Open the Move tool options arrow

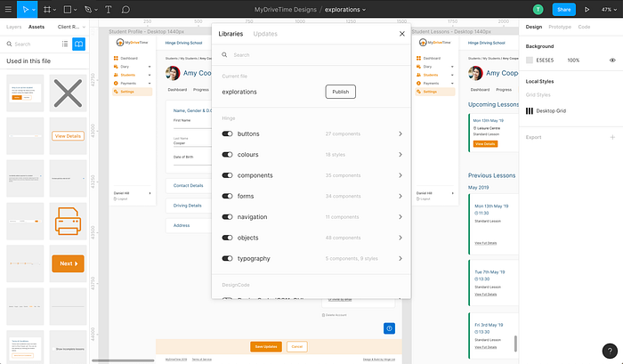coord(34,10)
